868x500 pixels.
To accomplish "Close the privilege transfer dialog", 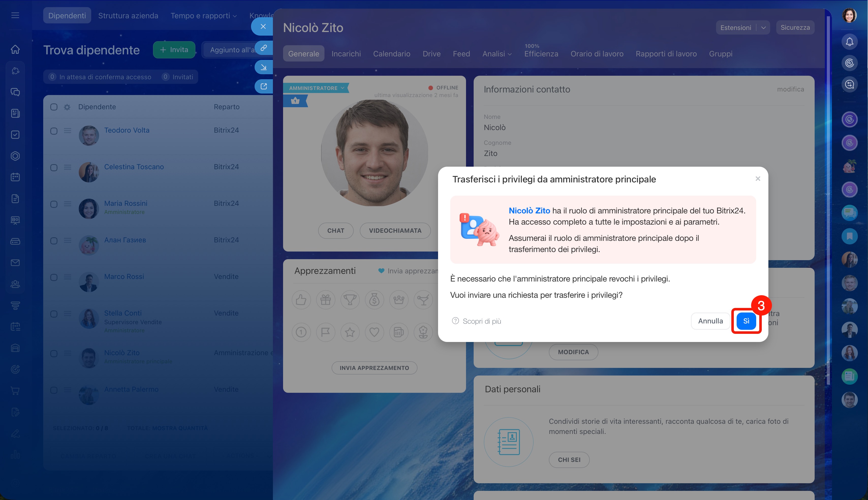I will (758, 179).
